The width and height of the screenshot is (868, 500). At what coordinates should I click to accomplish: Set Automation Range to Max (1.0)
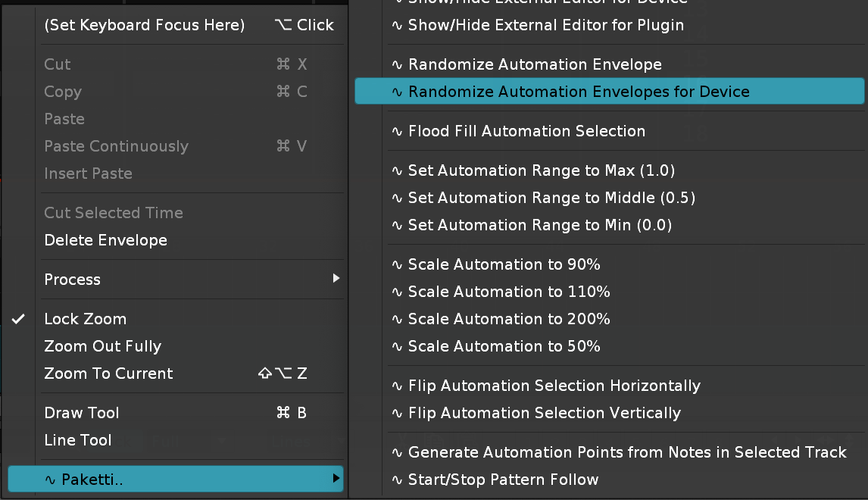541,170
